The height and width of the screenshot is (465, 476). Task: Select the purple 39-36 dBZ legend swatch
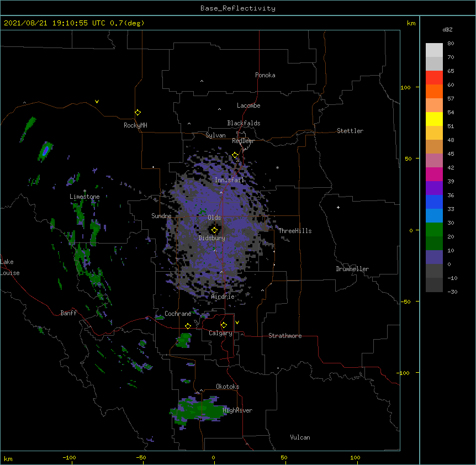pyautogui.click(x=434, y=188)
